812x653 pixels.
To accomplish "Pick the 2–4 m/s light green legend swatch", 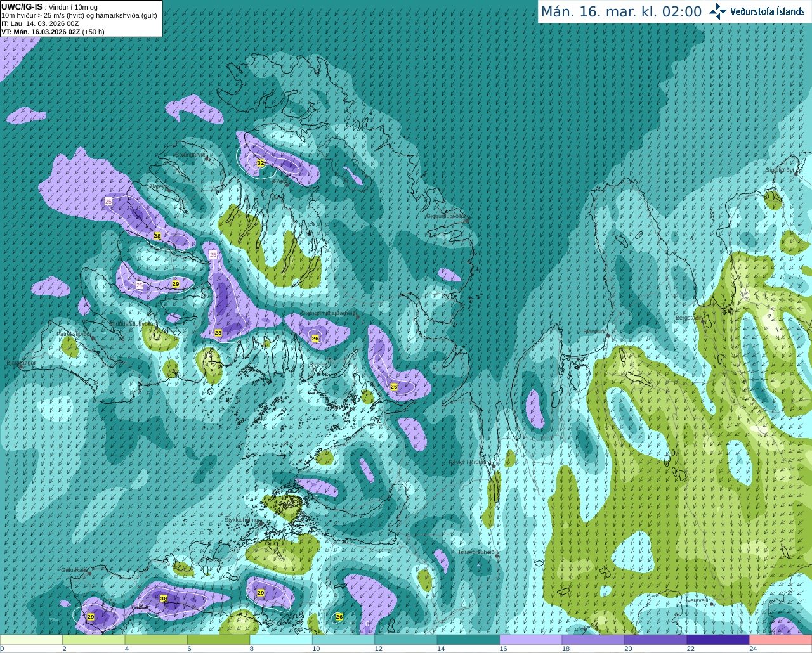I will (x=93, y=640).
